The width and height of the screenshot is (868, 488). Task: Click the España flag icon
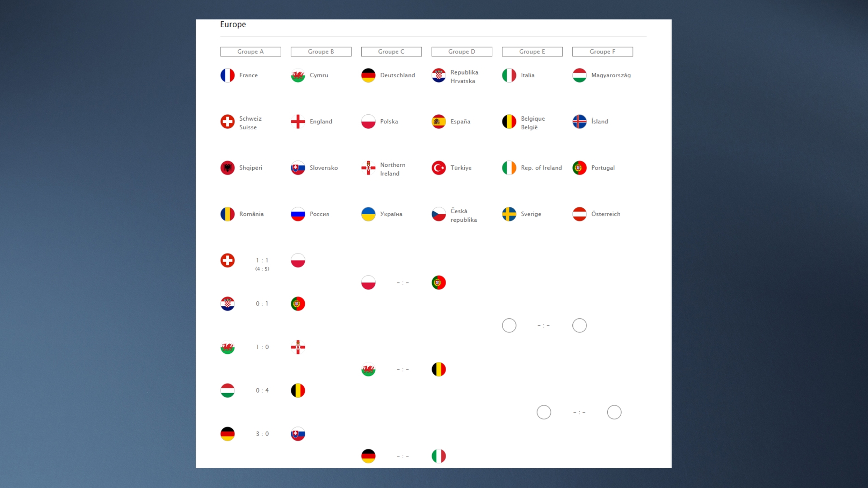point(439,122)
